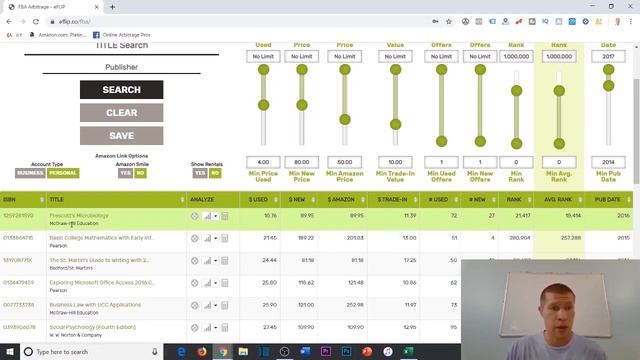
Task: Open Online Arbitrage Pros bookmark
Action: tap(122, 35)
